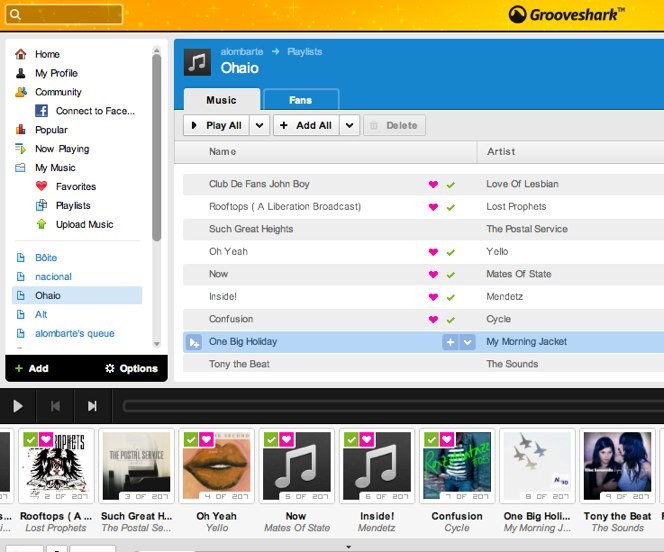Click the playback progress bar
The height and width of the screenshot is (552, 664).
tap(393, 406)
